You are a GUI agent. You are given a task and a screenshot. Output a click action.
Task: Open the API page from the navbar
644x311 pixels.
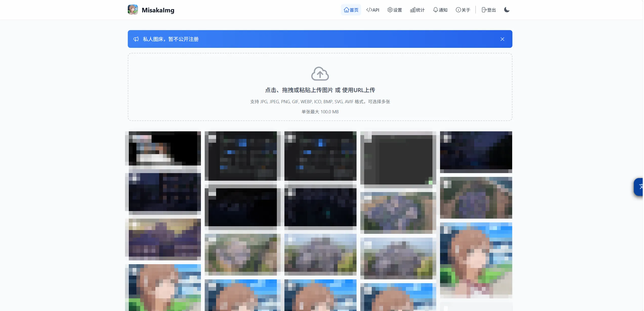pyautogui.click(x=373, y=10)
